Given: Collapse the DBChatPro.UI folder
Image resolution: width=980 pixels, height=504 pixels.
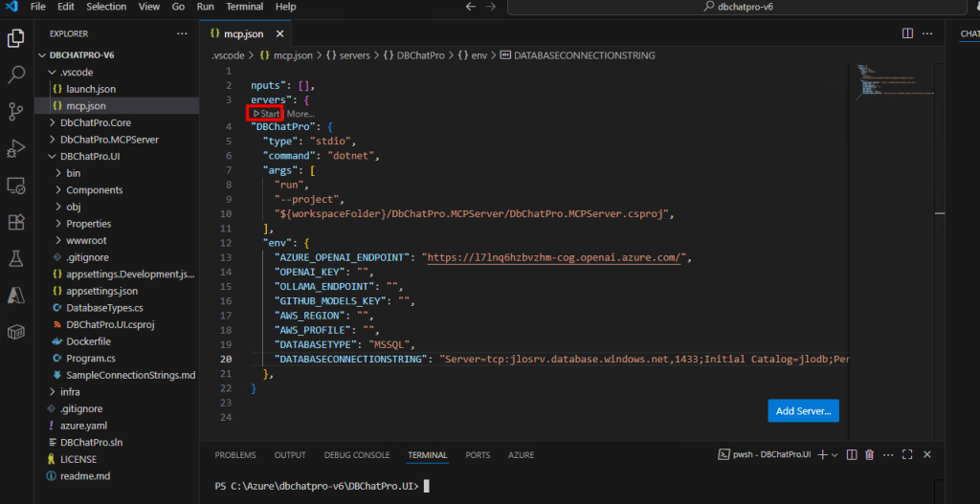Looking at the screenshot, I should [116, 156].
